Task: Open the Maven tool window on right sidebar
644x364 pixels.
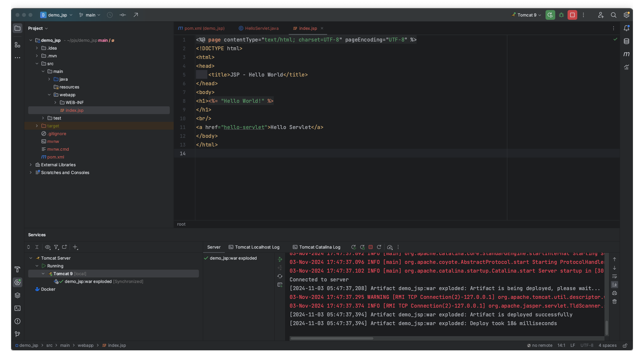Action: click(x=627, y=54)
